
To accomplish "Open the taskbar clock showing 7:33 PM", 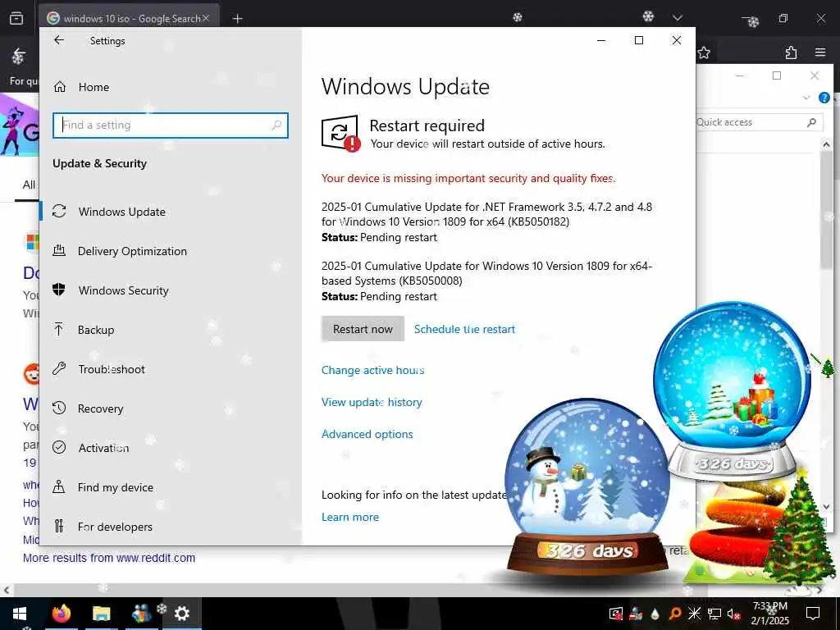I will [x=769, y=614].
